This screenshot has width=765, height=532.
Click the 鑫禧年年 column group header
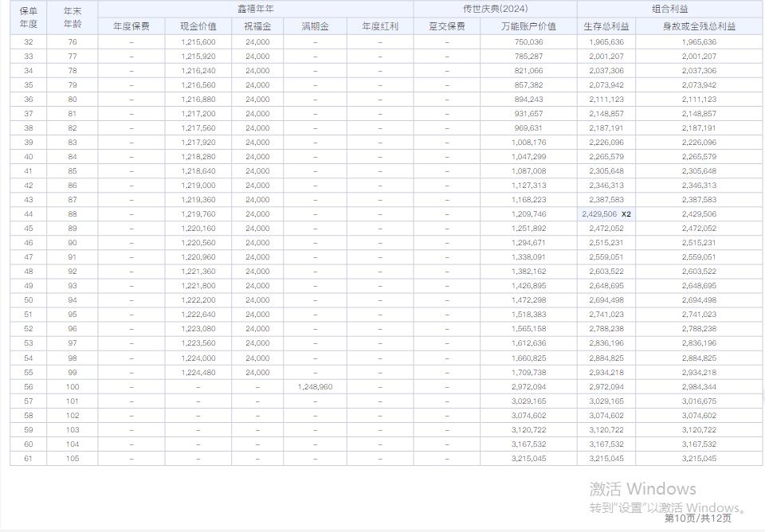[x=257, y=9]
